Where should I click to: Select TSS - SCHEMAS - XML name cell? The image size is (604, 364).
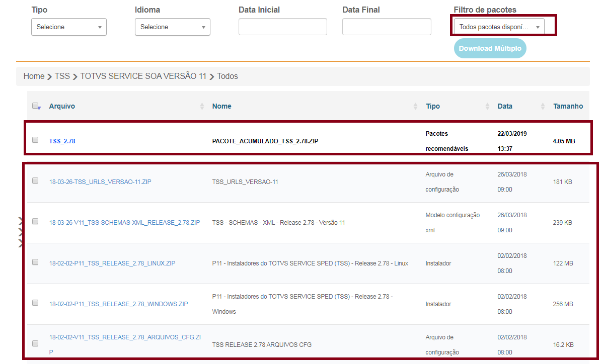279,223
